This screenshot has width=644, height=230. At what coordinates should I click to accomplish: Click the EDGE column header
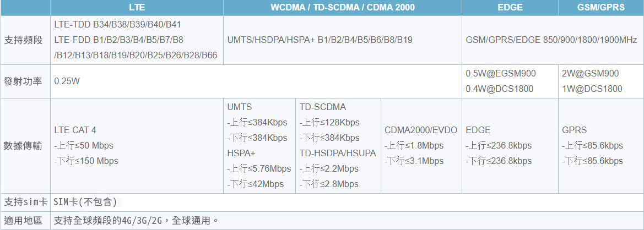(x=510, y=8)
